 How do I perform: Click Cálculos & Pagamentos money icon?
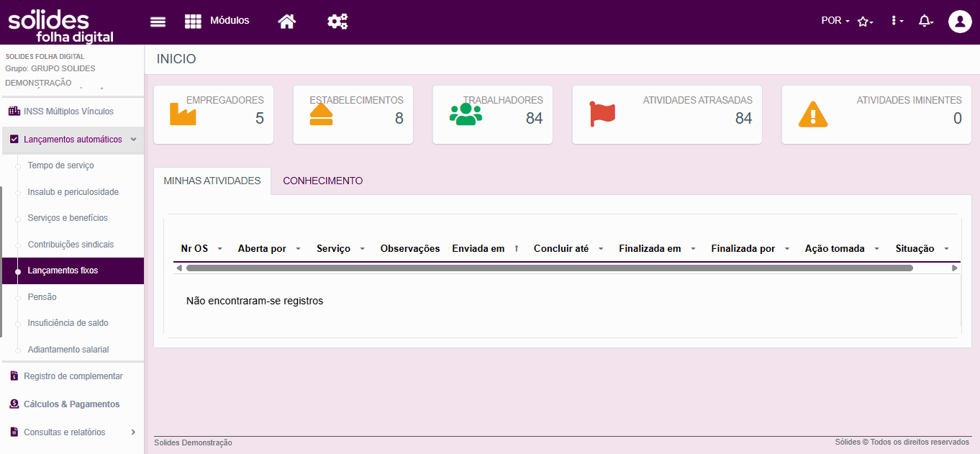(x=14, y=404)
